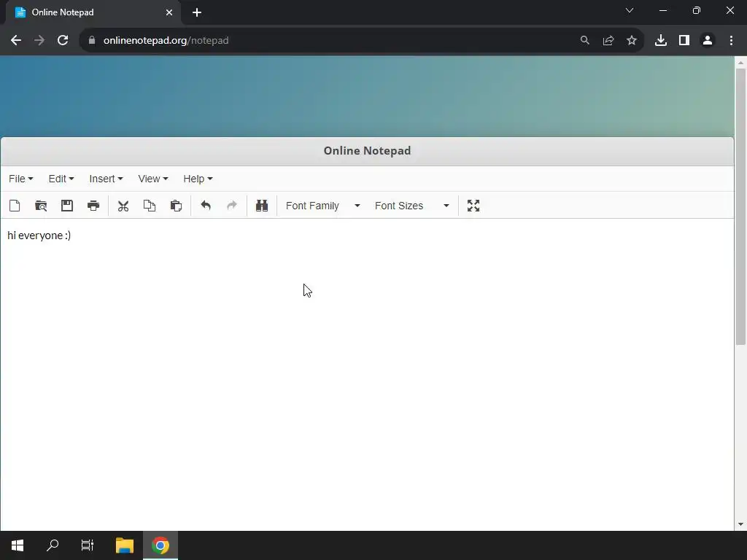Save the note using the floppy disk icon
Viewport: 747px width, 560px height.
[x=67, y=206]
